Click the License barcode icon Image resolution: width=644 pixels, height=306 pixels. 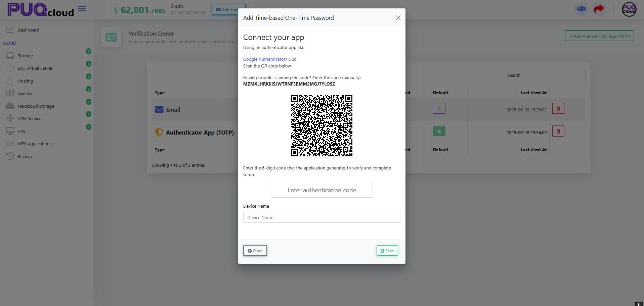point(10,93)
